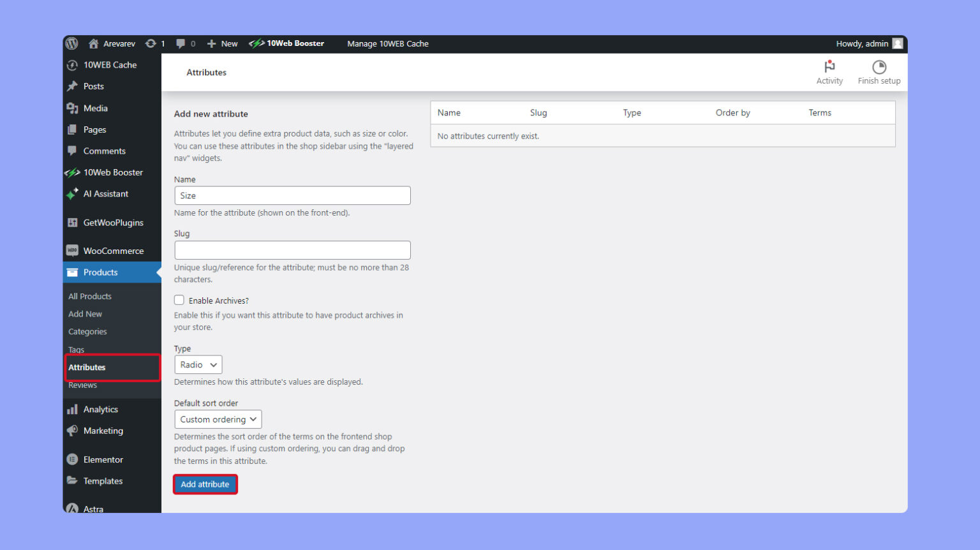Viewport: 980px width, 550px height.
Task: Click the WordPress logo in the admin bar
Action: [x=71, y=43]
